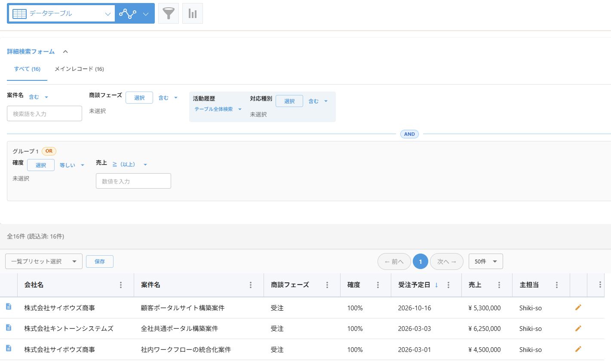Click pencil edit icon for 社内ワークフローの統合化案件
The height and width of the screenshot is (364, 611).
[x=578, y=349]
